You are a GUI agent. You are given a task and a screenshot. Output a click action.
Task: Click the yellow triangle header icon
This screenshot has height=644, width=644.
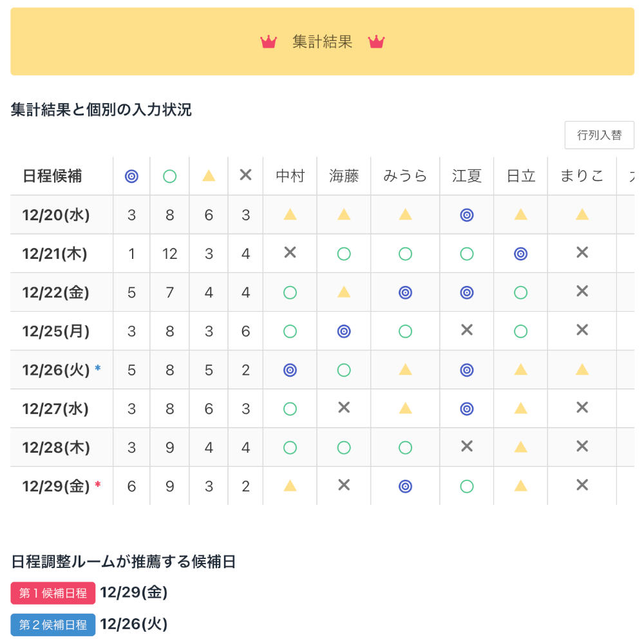(209, 176)
